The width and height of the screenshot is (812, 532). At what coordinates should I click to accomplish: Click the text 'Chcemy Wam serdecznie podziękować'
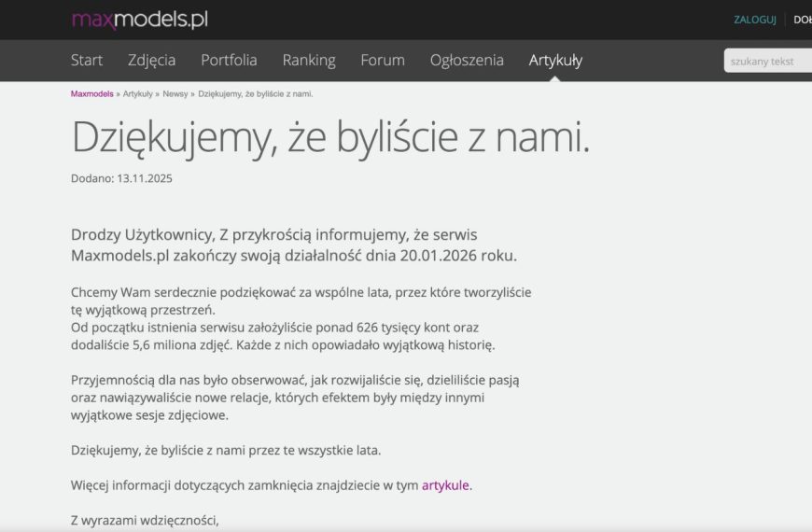coord(301,293)
